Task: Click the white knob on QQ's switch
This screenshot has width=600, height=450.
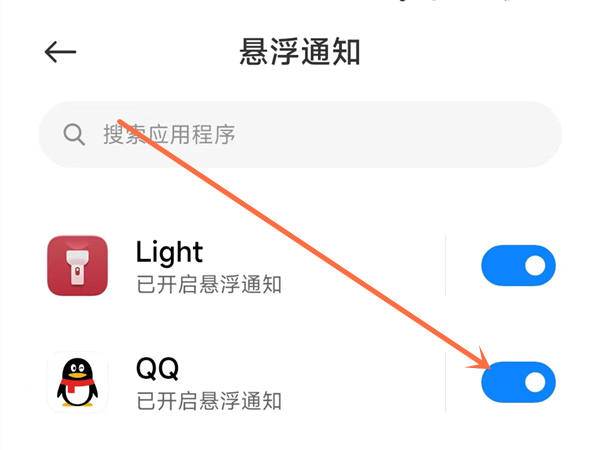Action: [535, 382]
